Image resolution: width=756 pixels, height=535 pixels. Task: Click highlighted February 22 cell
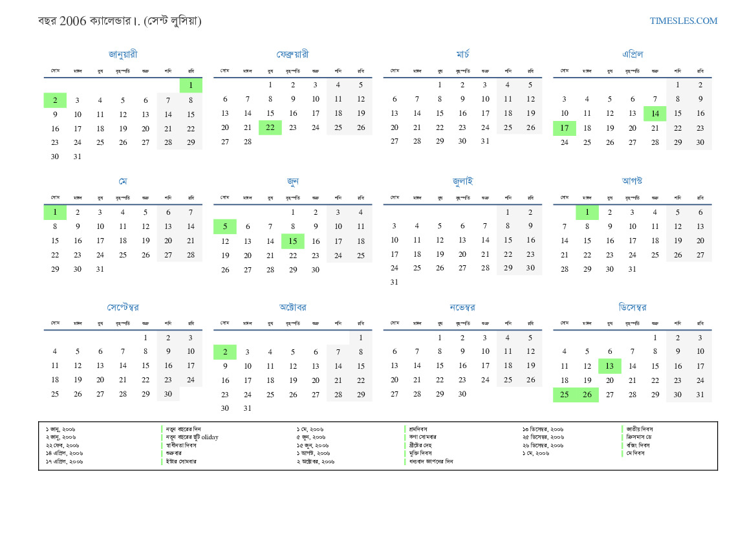click(x=270, y=128)
